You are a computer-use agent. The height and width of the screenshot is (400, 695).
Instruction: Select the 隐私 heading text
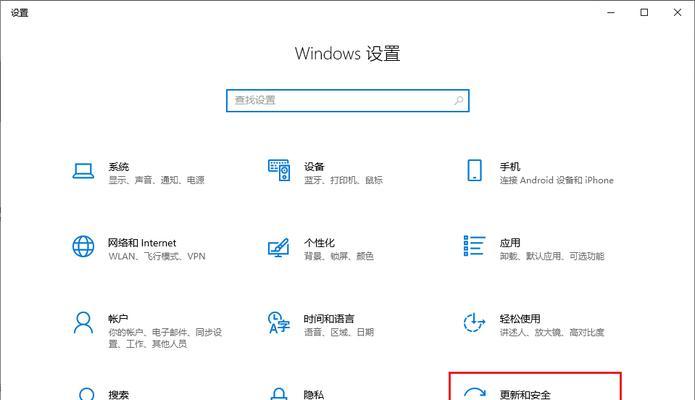coord(314,395)
